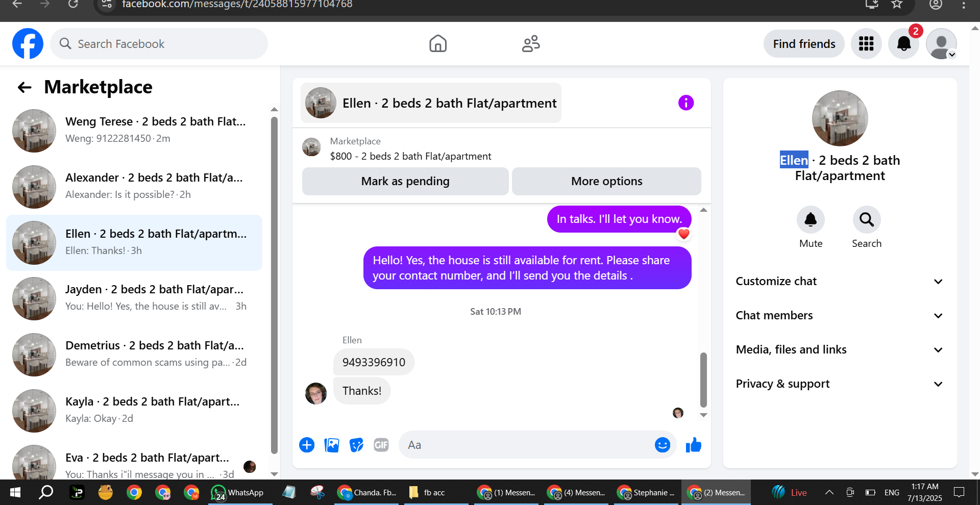Screen dimensions: 980x505
Task: Open the $800 Marketplace listing link
Action: (410, 156)
